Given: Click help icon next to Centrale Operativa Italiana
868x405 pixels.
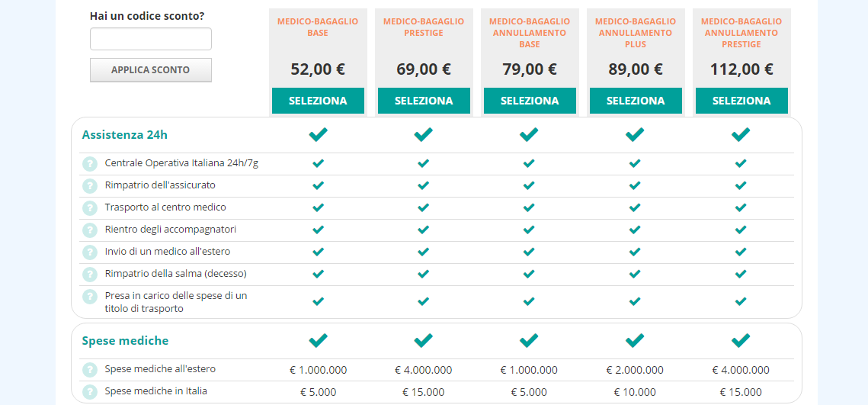Looking at the screenshot, I should click(90, 164).
